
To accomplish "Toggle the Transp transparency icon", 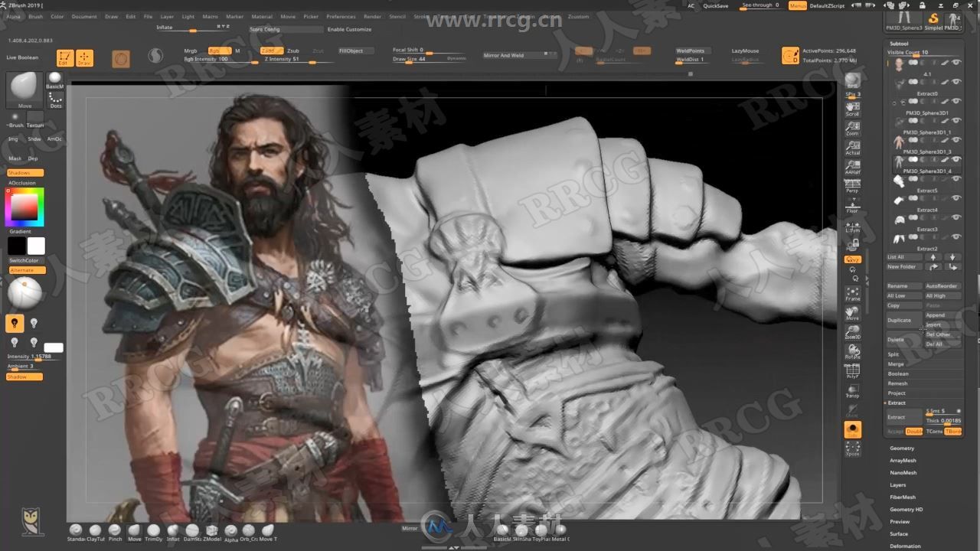I will pos(852,391).
